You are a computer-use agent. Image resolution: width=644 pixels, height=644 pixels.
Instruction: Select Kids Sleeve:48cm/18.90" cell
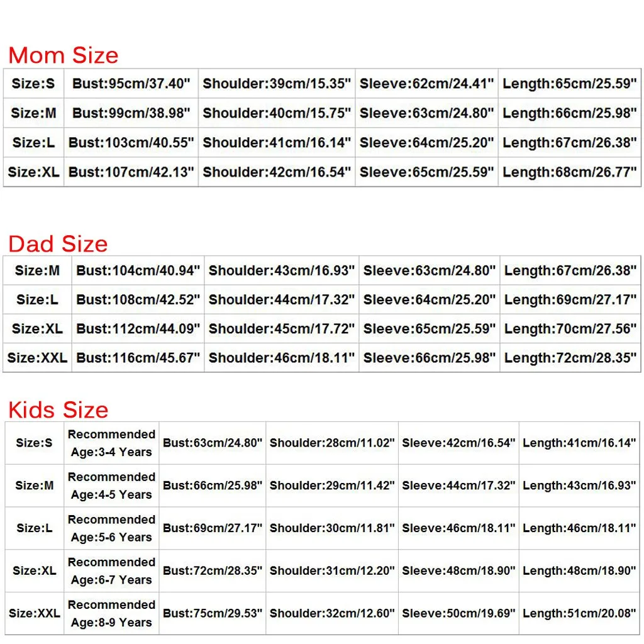click(458, 570)
